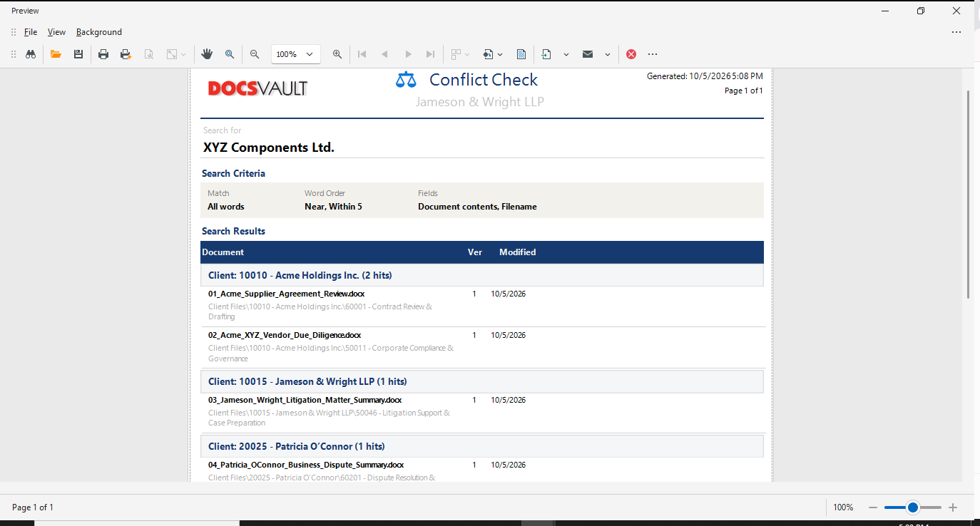This screenshot has height=526, width=980.
Task: Print the Conflict Check report
Action: point(103,54)
